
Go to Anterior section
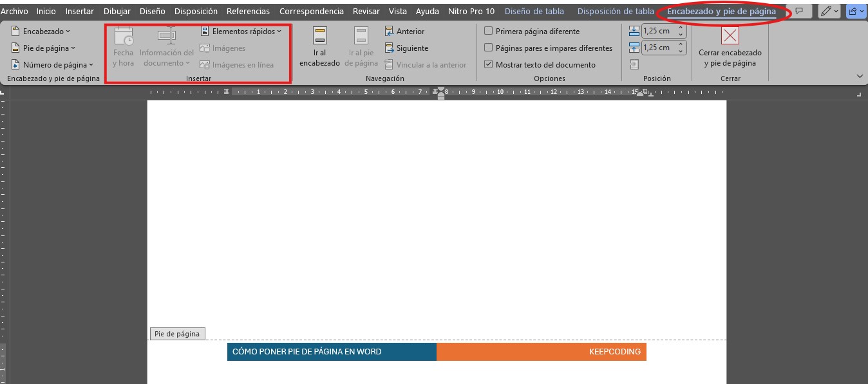point(405,32)
